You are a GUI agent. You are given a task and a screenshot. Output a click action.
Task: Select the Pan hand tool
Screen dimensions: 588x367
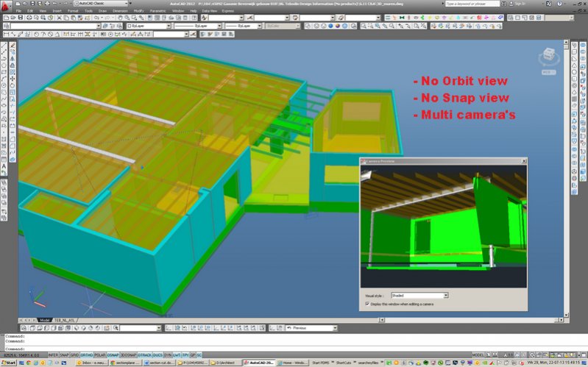(x=120, y=18)
